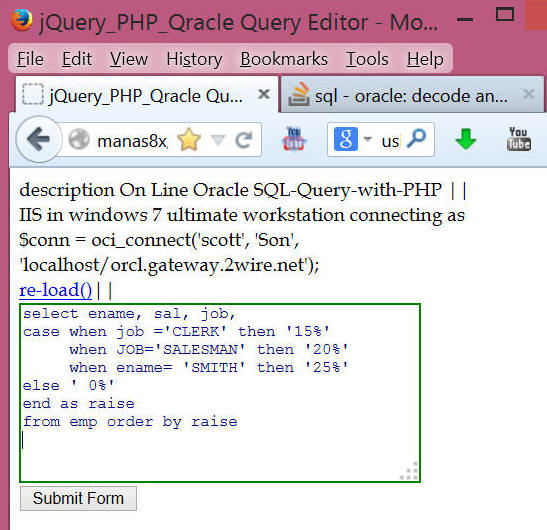Click the search magnifier icon
The image size is (547, 530).
(x=417, y=138)
